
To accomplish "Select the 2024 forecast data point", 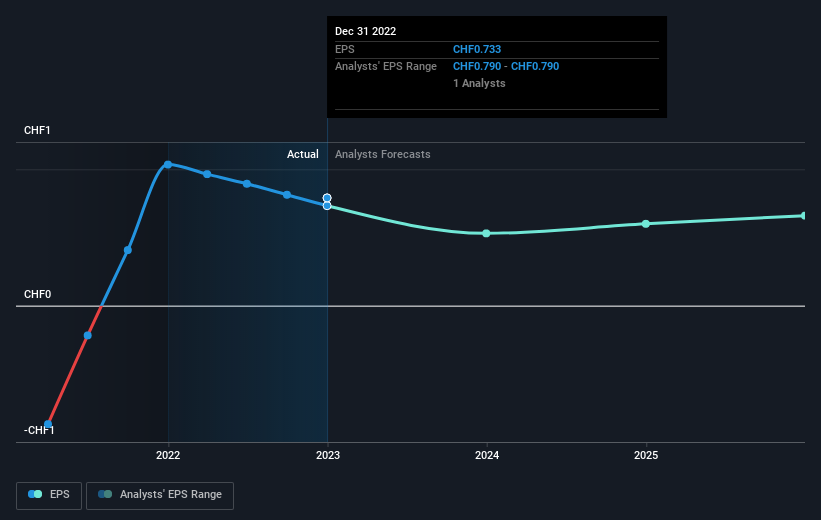I will coord(486,233).
